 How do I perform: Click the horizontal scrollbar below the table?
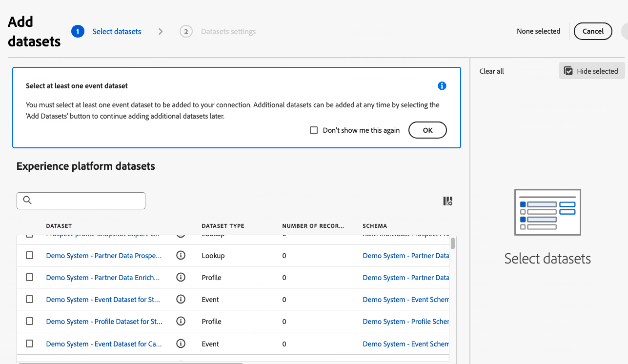pos(130,363)
